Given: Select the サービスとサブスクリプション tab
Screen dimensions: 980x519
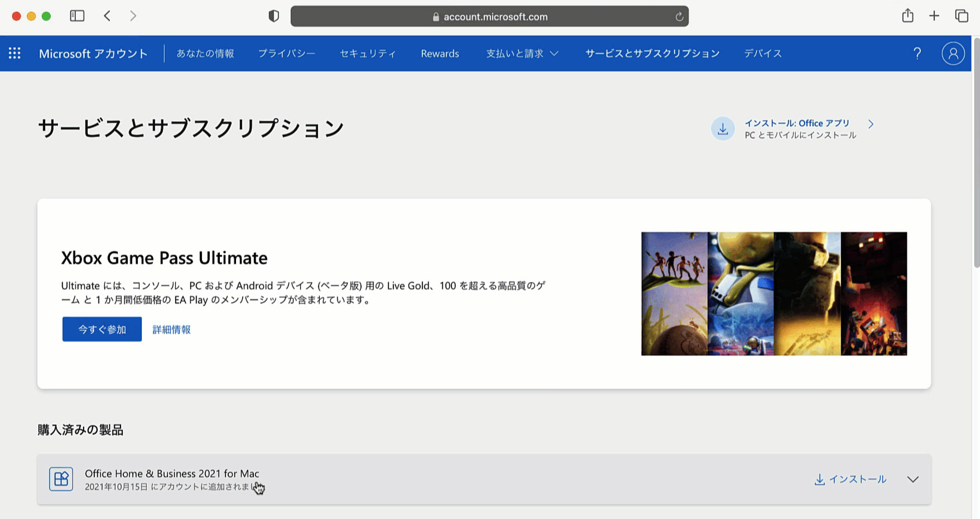Looking at the screenshot, I should [652, 54].
